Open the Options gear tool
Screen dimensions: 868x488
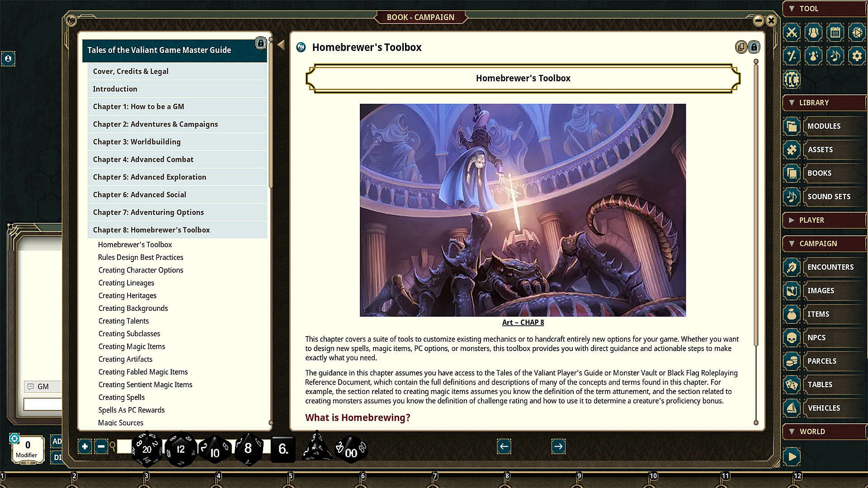(857, 56)
